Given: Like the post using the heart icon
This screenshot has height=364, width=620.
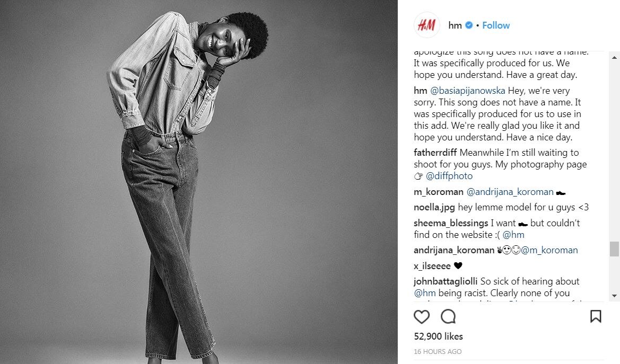Looking at the screenshot, I should tap(422, 316).
